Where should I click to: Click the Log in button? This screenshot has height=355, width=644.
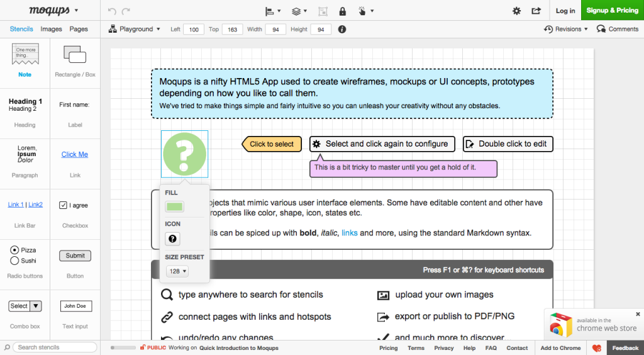point(565,11)
